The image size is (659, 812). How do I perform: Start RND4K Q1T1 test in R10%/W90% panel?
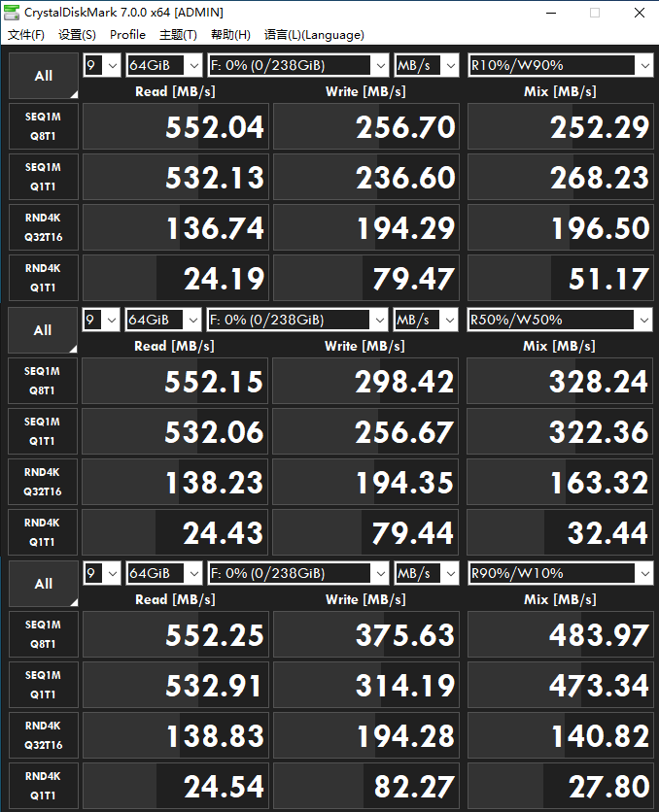[44, 278]
